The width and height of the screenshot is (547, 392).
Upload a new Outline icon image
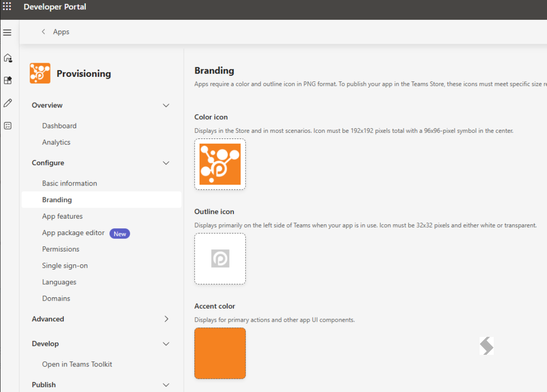[220, 259]
